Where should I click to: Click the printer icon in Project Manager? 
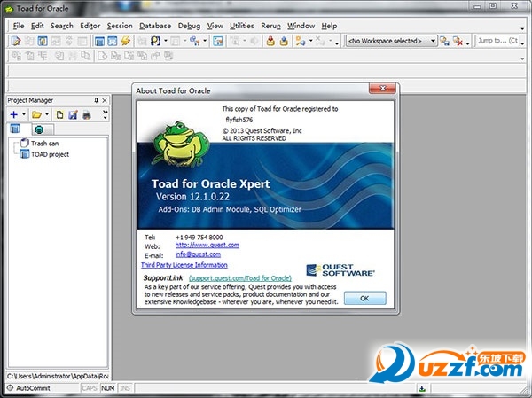[87, 114]
